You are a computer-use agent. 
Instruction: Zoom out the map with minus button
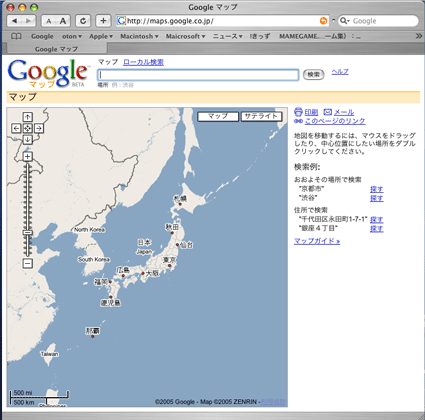(x=28, y=263)
